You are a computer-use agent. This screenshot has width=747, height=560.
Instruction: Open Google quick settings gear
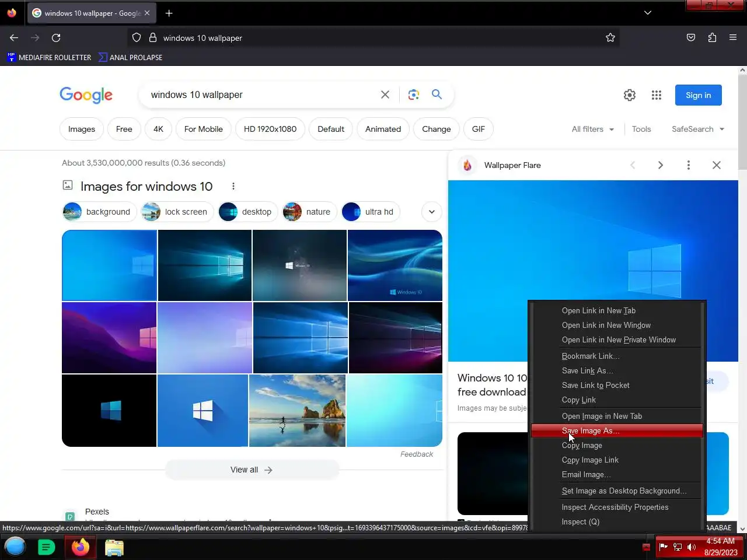coord(630,95)
